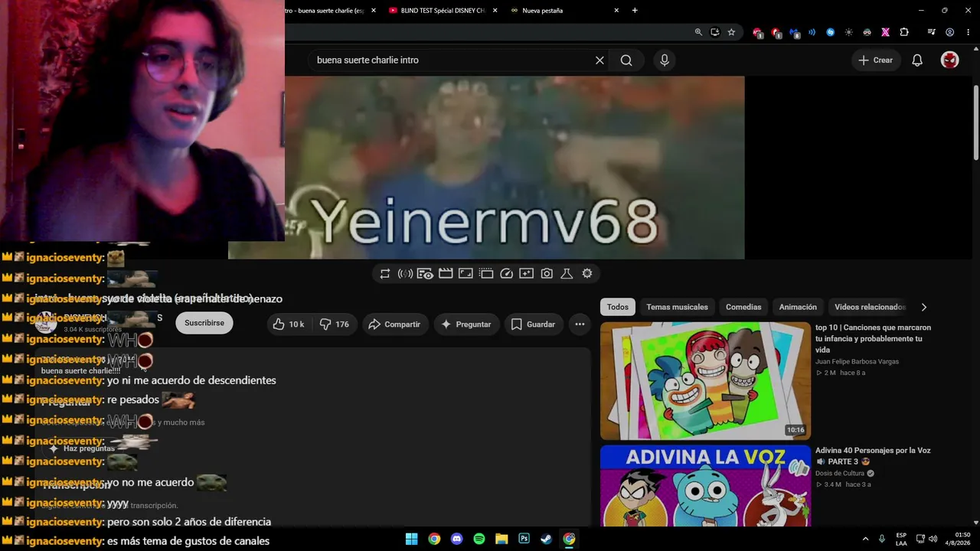The image size is (980, 551).
Task: Save video with Guardar button
Action: (x=533, y=324)
